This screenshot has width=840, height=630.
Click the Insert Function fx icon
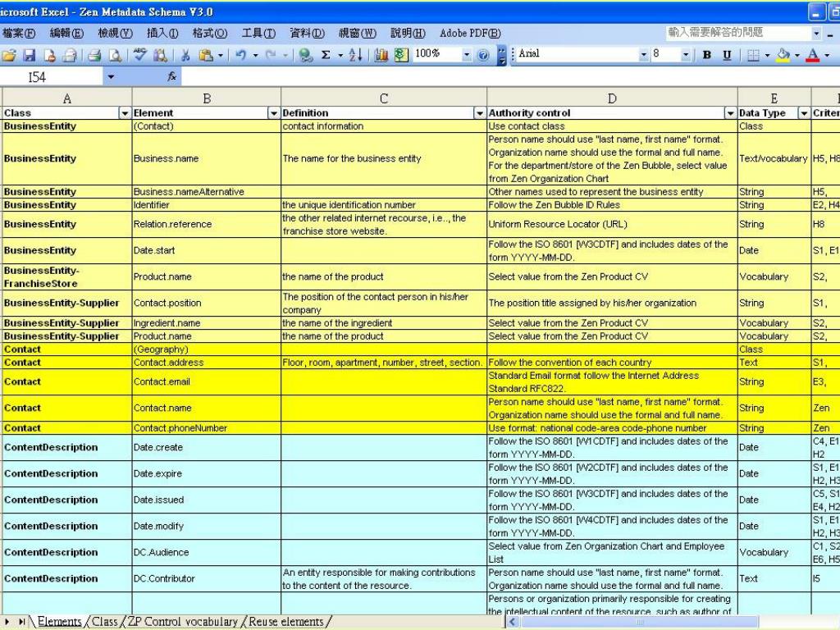tap(172, 76)
